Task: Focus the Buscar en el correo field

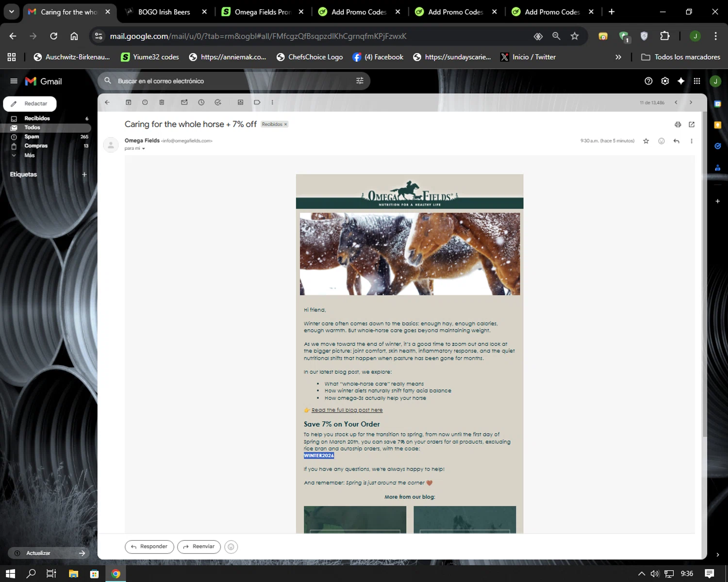Action: click(233, 81)
